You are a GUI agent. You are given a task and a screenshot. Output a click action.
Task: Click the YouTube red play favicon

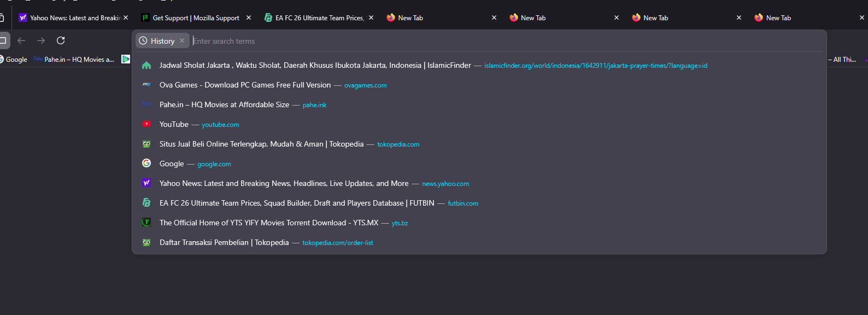(x=146, y=124)
